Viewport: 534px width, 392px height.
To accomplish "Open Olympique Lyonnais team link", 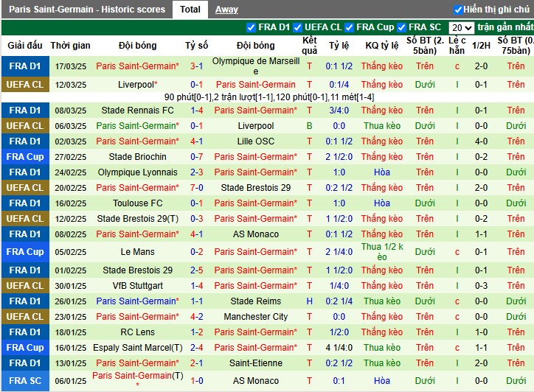I will [x=138, y=172].
